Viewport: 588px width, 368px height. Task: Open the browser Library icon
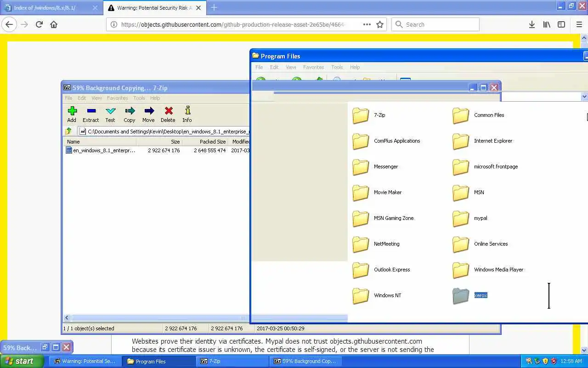[547, 24]
